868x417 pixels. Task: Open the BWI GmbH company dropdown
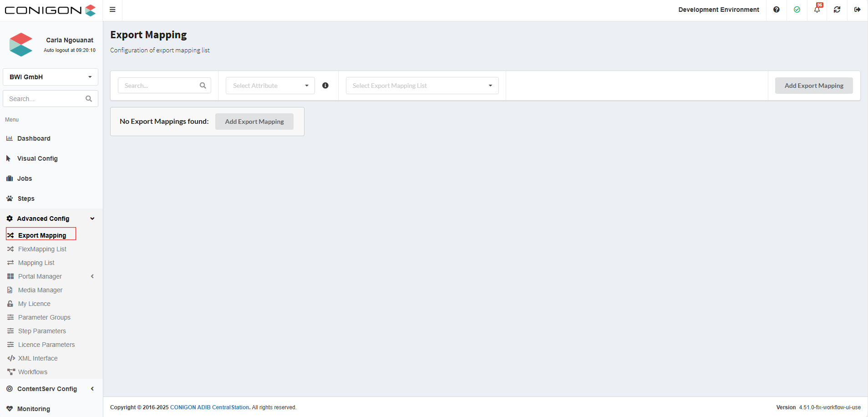click(51, 77)
